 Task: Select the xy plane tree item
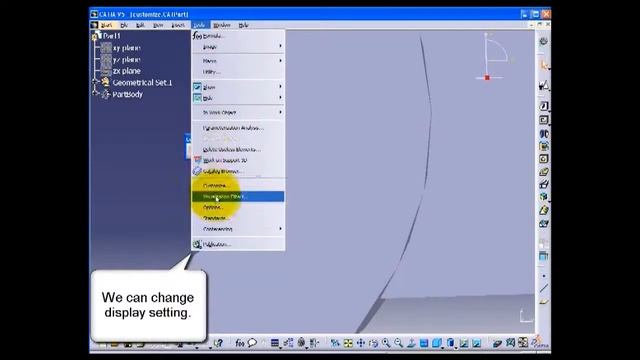coord(127,48)
